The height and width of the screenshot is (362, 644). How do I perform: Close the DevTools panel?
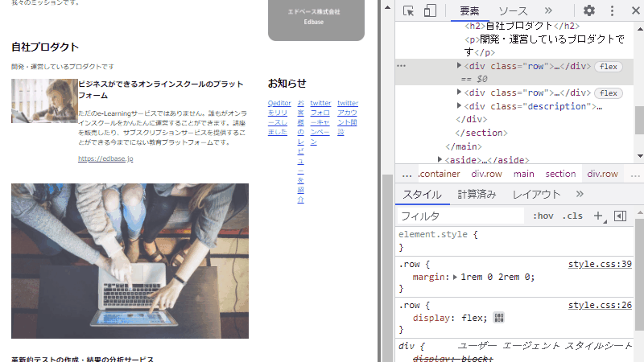[x=636, y=10]
